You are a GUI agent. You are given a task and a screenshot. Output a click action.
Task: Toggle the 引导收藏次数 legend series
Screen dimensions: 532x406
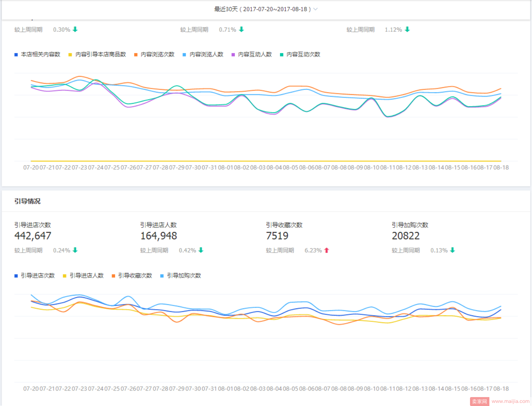(132, 276)
